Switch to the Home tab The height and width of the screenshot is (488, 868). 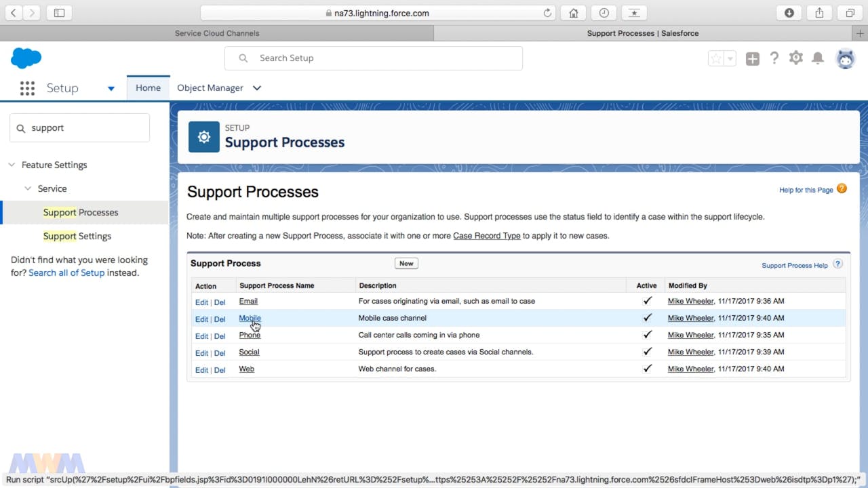tap(148, 87)
